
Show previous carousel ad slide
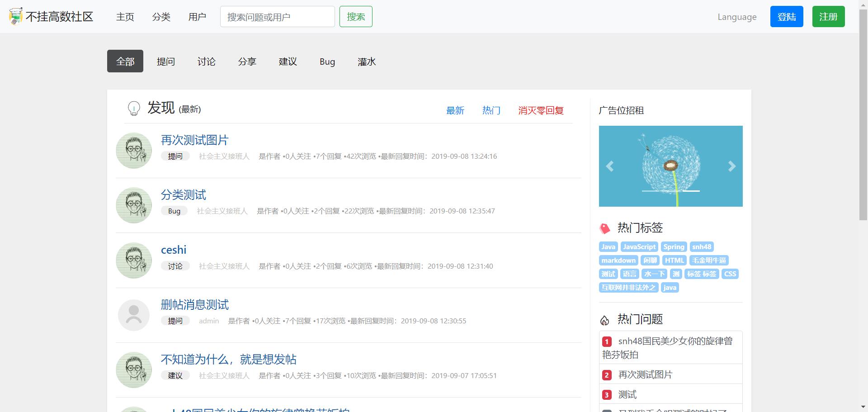tap(610, 166)
